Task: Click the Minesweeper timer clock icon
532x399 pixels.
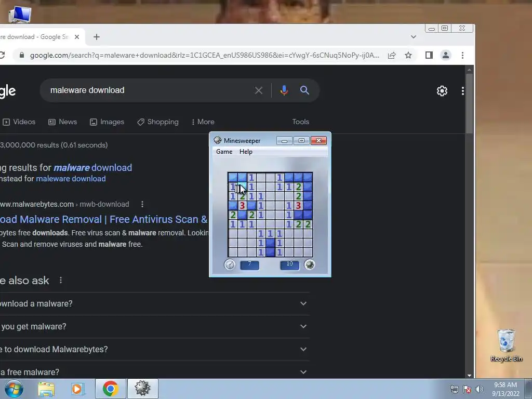Action: click(x=230, y=264)
